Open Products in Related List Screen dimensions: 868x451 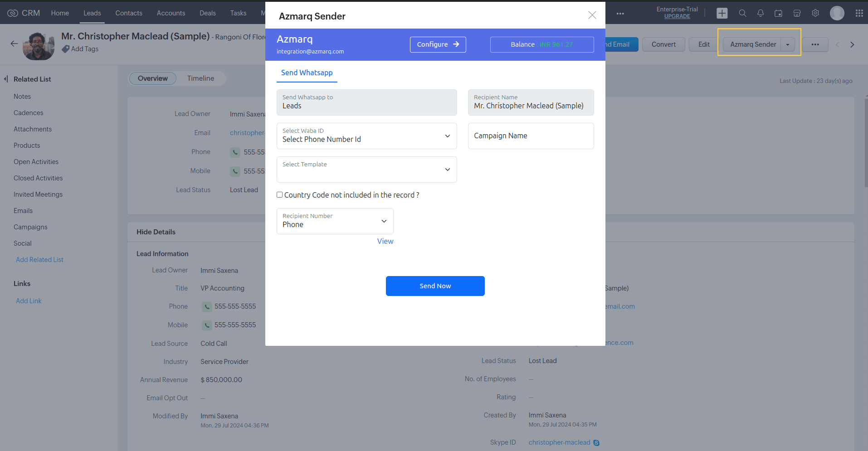coord(27,145)
